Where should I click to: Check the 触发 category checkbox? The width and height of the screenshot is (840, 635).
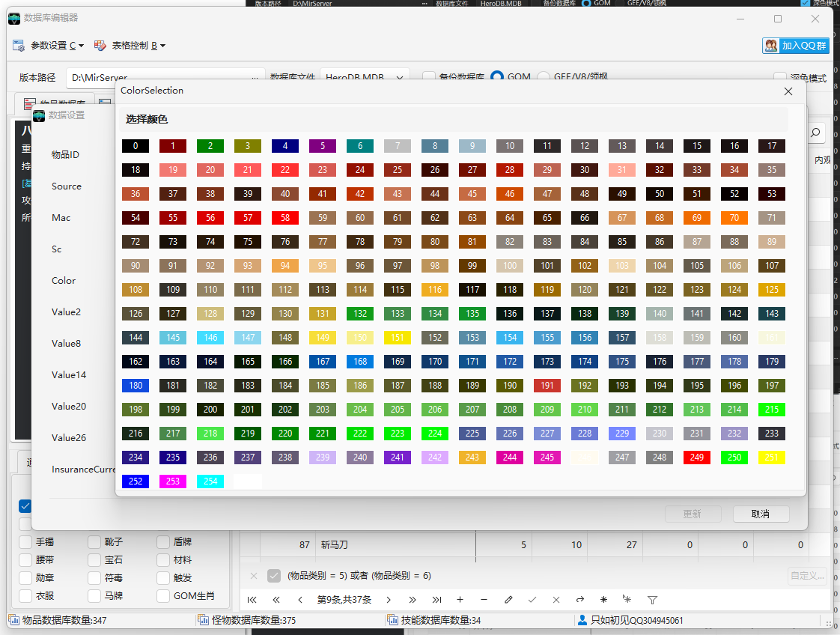(163, 578)
